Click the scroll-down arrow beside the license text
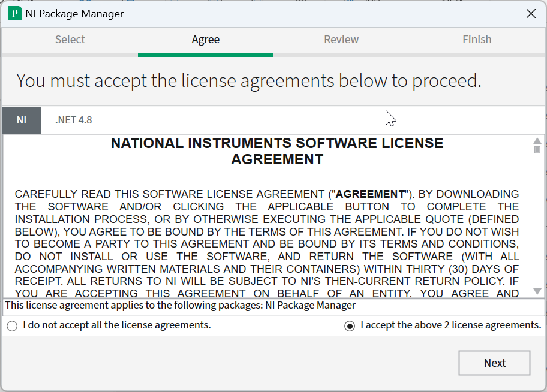The height and width of the screenshot is (392, 547). point(538,293)
